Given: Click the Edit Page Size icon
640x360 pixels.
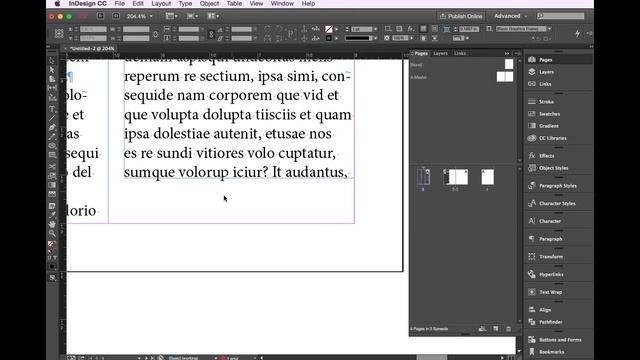Looking at the screenshot, I should coord(482,329).
